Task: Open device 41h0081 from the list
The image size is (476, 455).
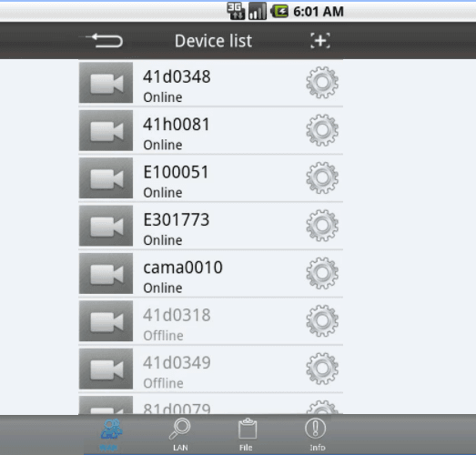Action: (210, 130)
